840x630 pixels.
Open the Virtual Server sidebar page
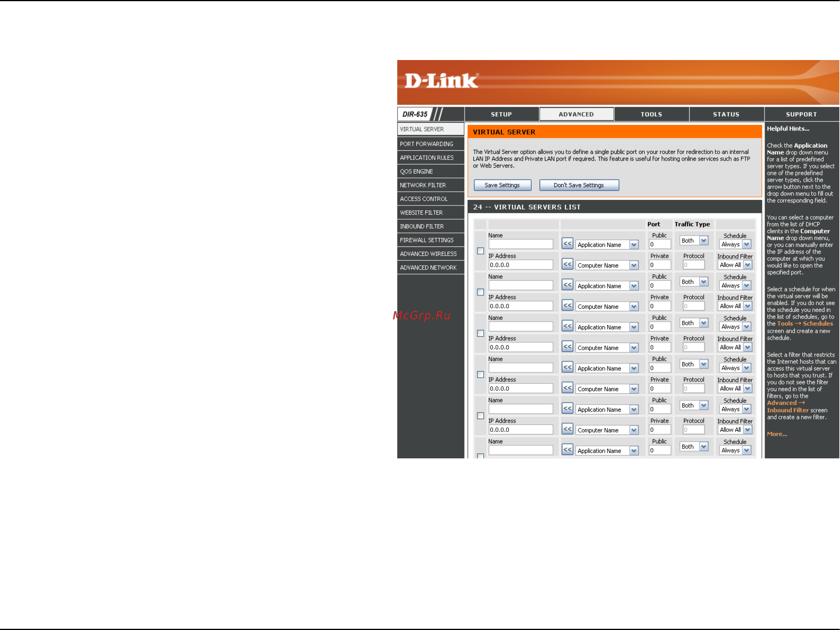click(430, 129)
